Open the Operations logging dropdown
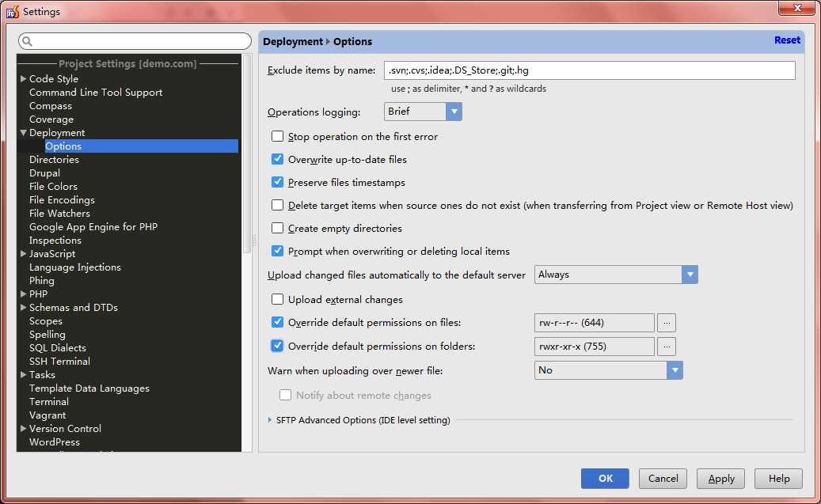This screenshot has width=821, height=504. pos(423,112)
